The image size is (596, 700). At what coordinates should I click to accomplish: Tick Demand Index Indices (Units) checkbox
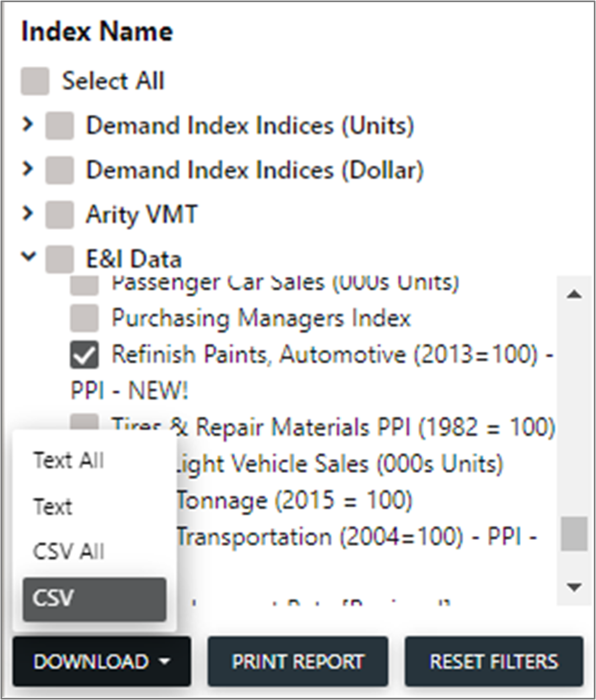(x=59, y=126)
